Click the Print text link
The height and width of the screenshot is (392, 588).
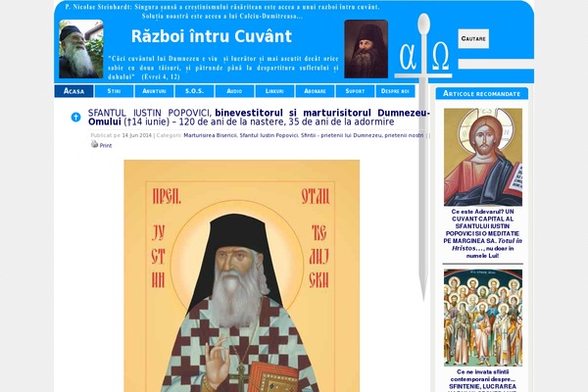point(106,146)
